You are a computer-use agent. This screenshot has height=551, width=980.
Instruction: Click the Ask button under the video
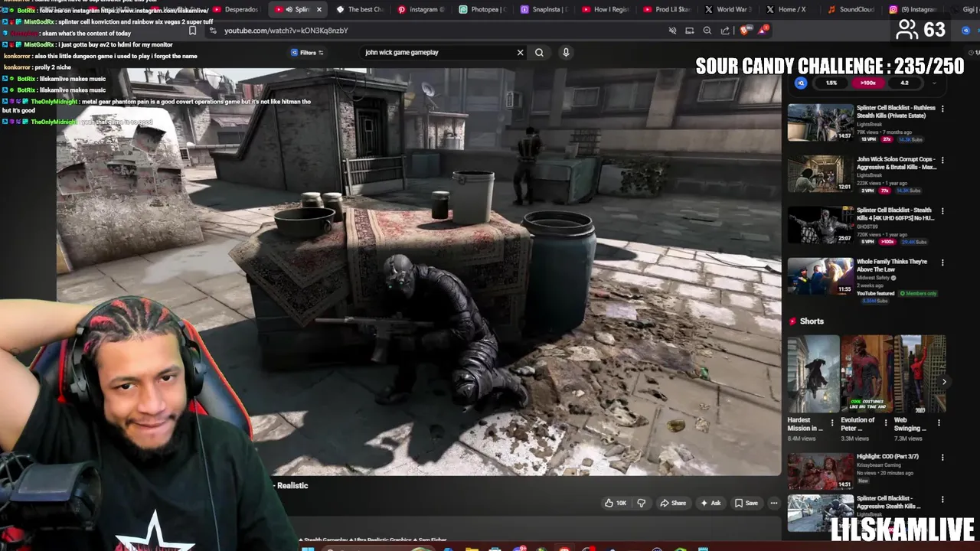pos(710,503)
